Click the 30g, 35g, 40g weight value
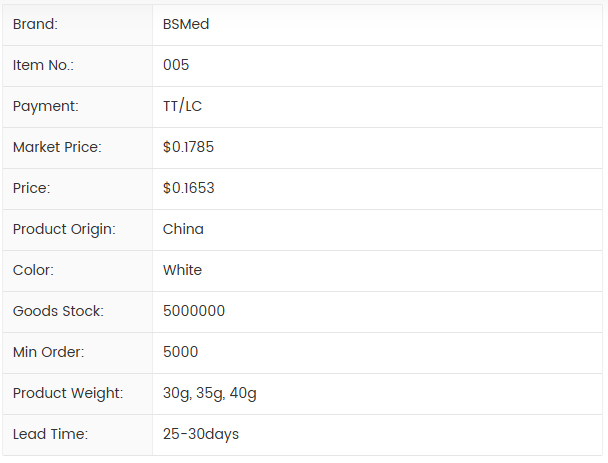This screenshot has width=608, height=463. click(x=210, y=393)
